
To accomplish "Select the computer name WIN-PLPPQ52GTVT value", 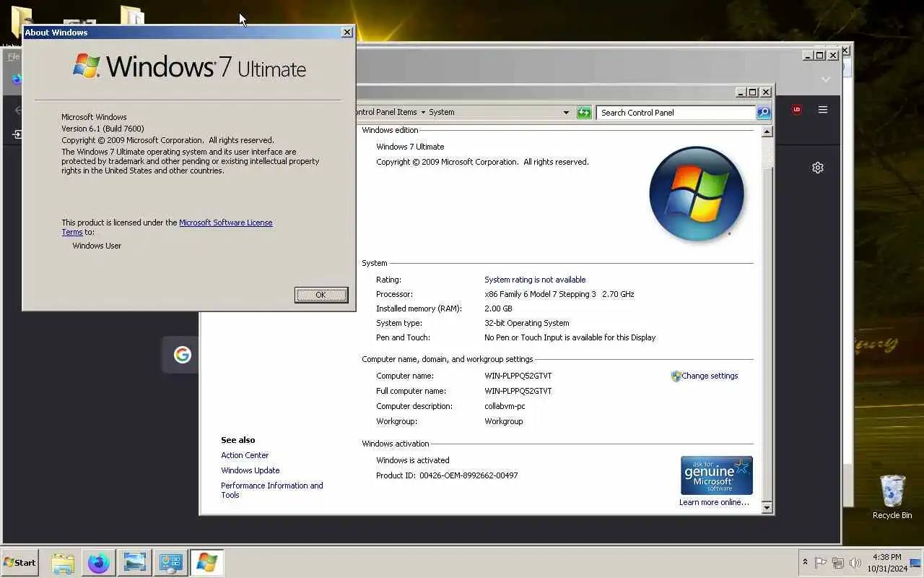I will [x=518, y=376].
